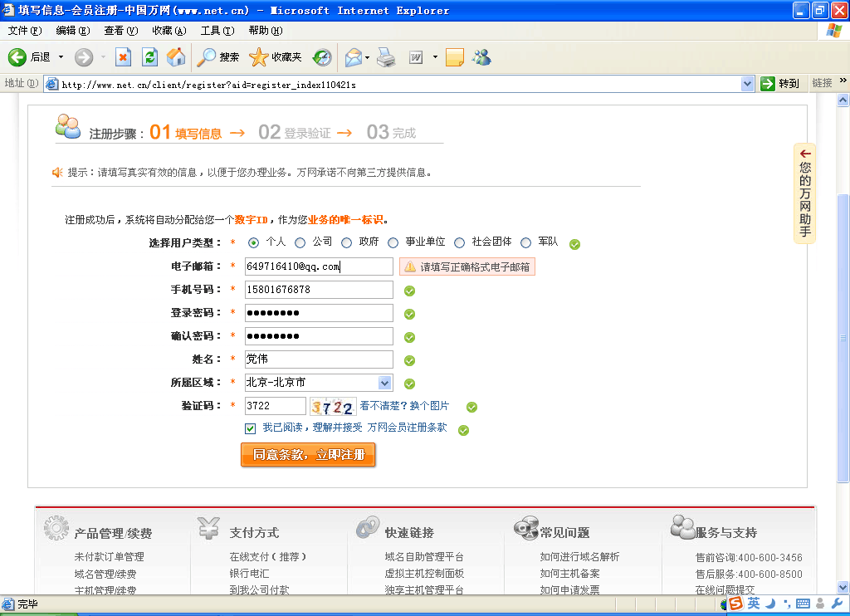Go to the Home page icon
The width and height of the screenshot is (850, 616).
pos(176,57)
